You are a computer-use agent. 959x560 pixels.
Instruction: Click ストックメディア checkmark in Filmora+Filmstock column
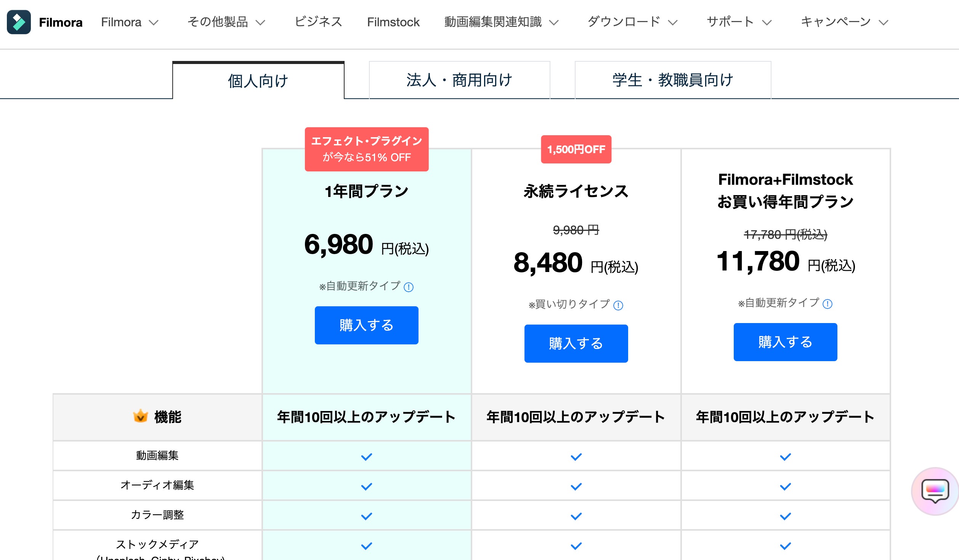(786, 546)
